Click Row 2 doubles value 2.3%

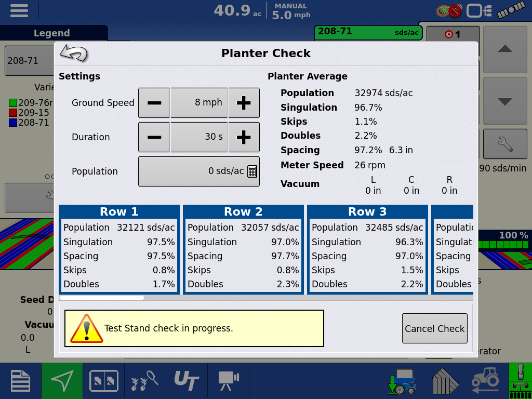(x=288, y=284)
